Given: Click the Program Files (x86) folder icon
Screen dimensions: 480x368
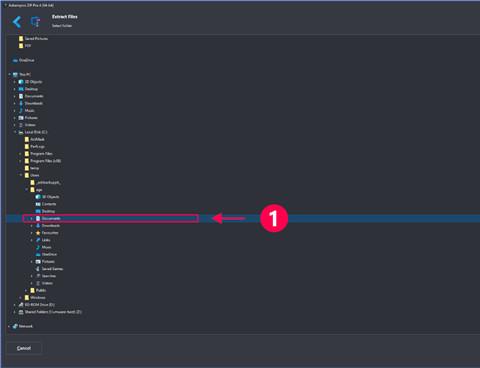Looking at the screenshot, I should pyautogui.click(x=27, y=161).
